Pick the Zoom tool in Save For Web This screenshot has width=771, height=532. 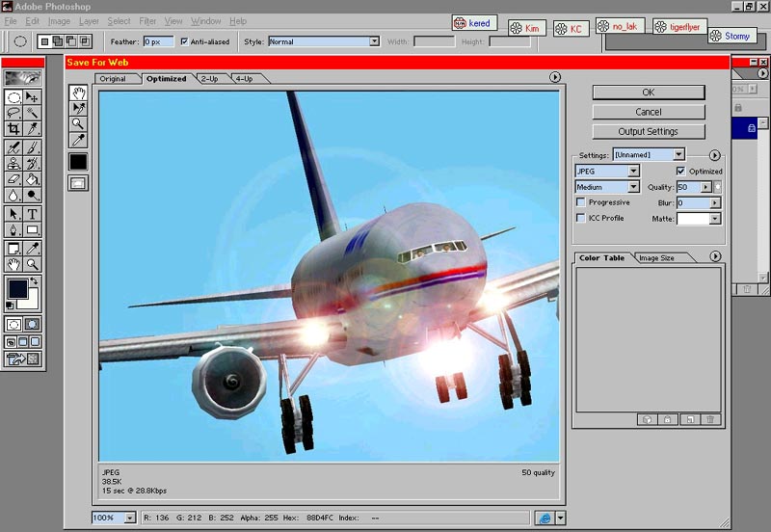coord(78,124)
